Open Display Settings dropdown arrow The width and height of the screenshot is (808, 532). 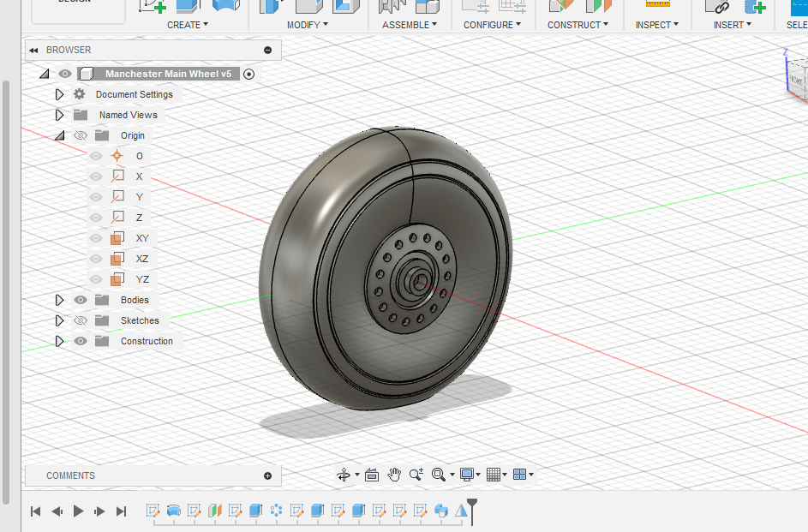[478, 475]
